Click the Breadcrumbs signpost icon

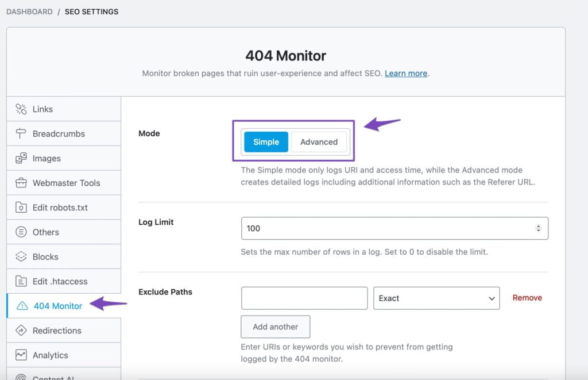(21, 133)
